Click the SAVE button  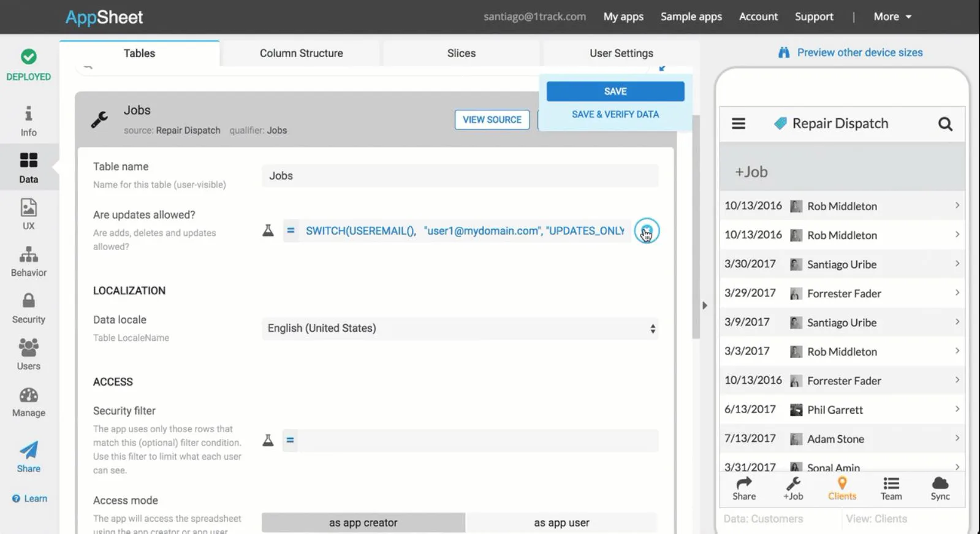point(615,91)
